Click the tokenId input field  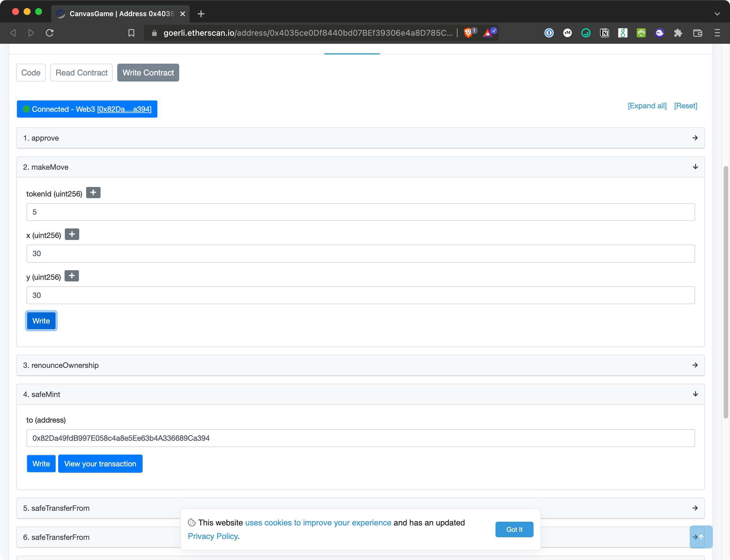pyautogui.click(x=360, y=212)
